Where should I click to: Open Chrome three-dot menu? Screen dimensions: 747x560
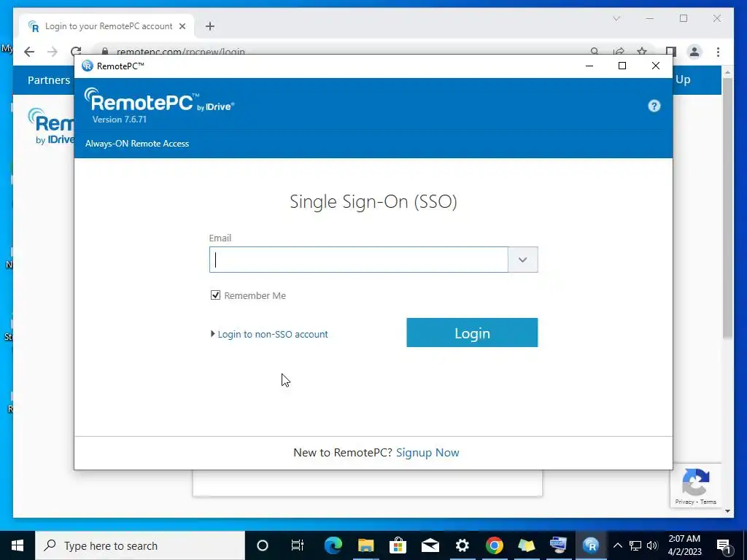tap(718, 52)
